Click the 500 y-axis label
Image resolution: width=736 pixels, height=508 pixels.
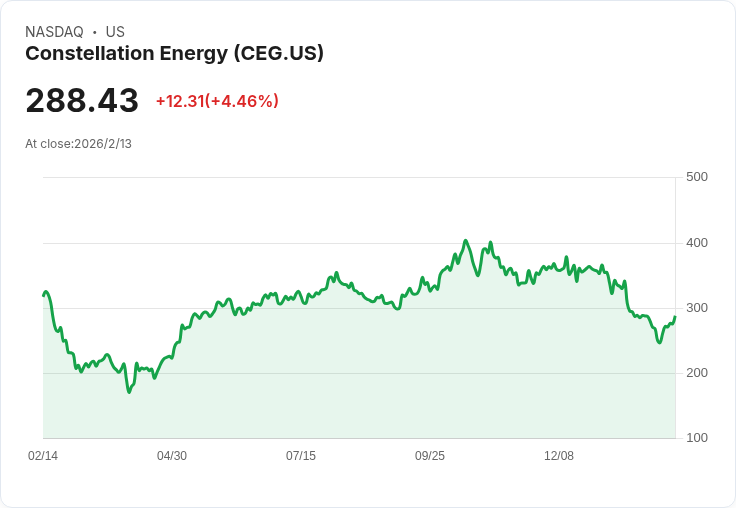point(697,177)
